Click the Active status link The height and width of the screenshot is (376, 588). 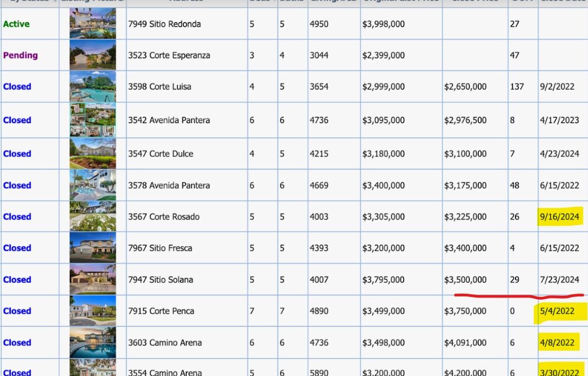16,24
